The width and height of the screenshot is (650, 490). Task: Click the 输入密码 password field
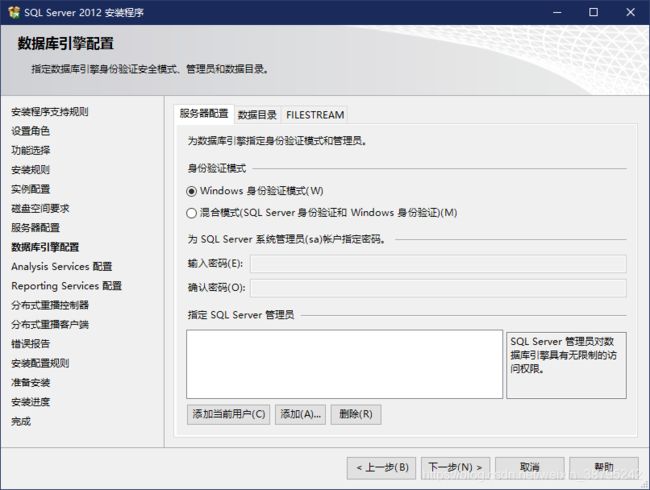click(438, 264)
